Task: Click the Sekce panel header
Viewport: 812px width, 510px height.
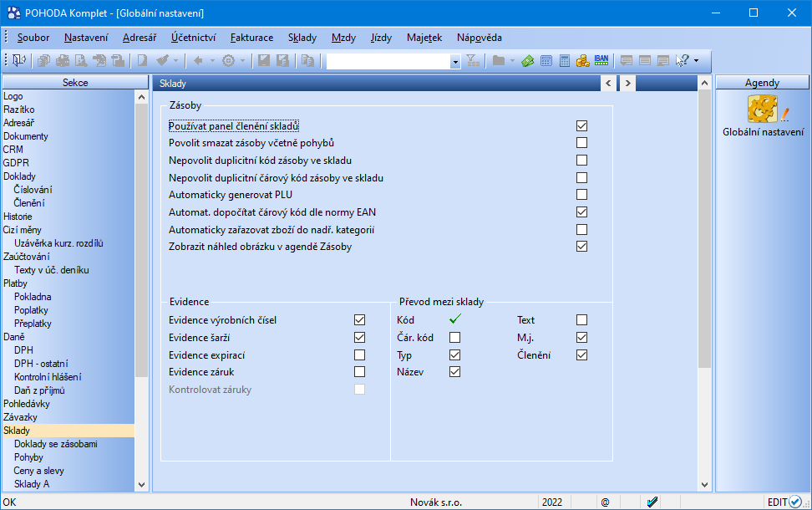Action: tap(75, 83)
